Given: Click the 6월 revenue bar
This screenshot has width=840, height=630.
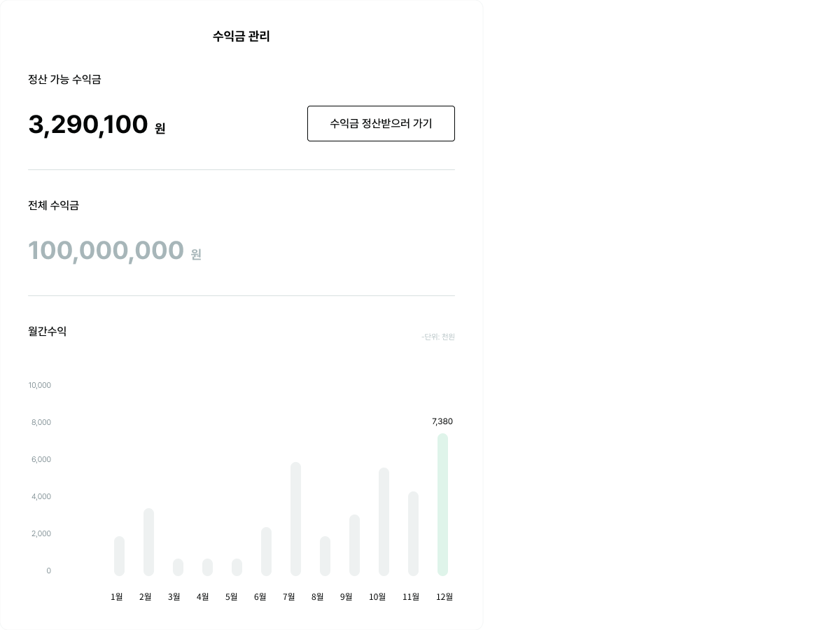Looking at the screenshot, I should click(x=266, y=551).
